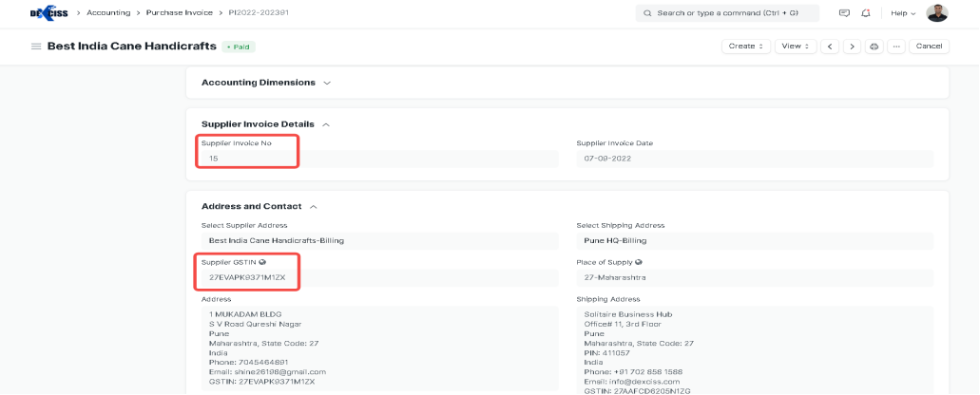Click the Supplier Invoice No field

[x=378, y=159]
